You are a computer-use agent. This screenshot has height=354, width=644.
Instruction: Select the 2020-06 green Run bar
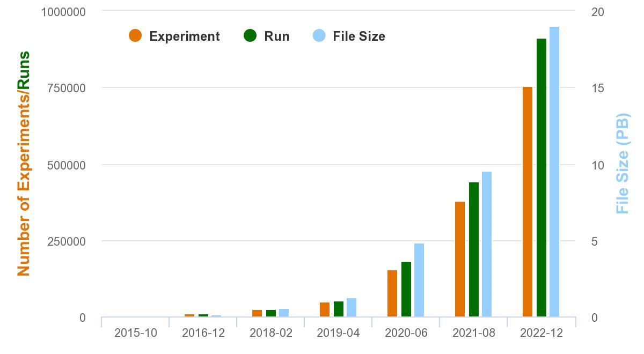(406, 289)
